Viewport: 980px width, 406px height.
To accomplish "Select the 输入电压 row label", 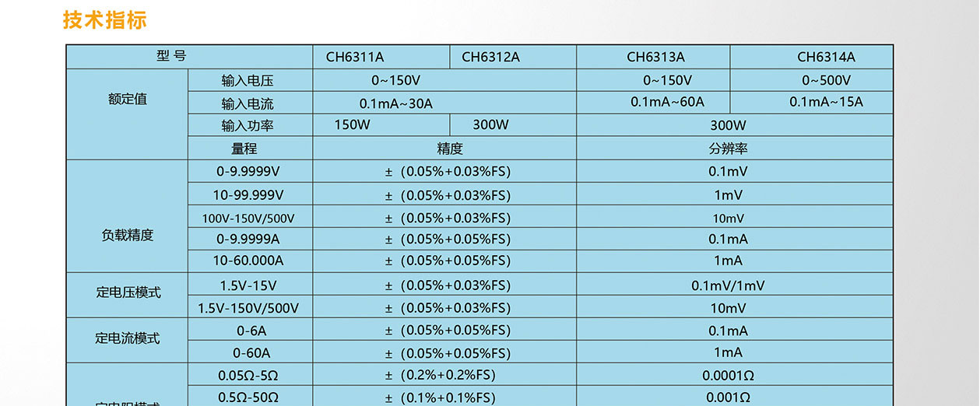I will click(x=248, y=80).
